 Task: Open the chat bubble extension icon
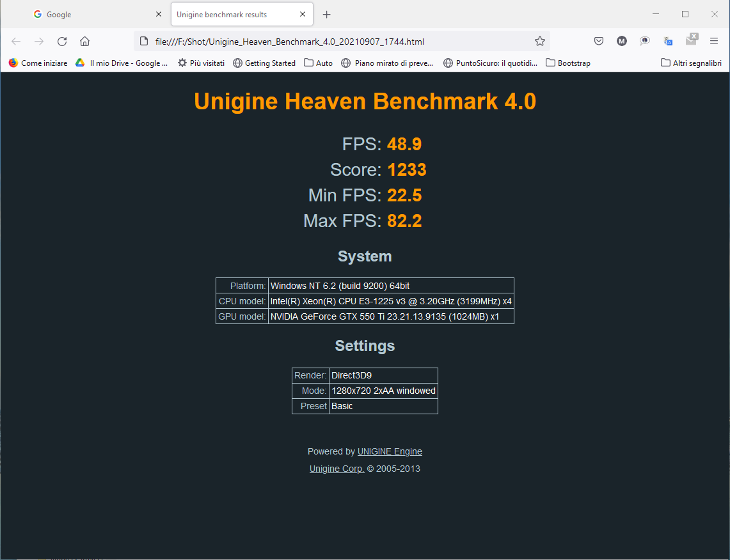(644, 42)
